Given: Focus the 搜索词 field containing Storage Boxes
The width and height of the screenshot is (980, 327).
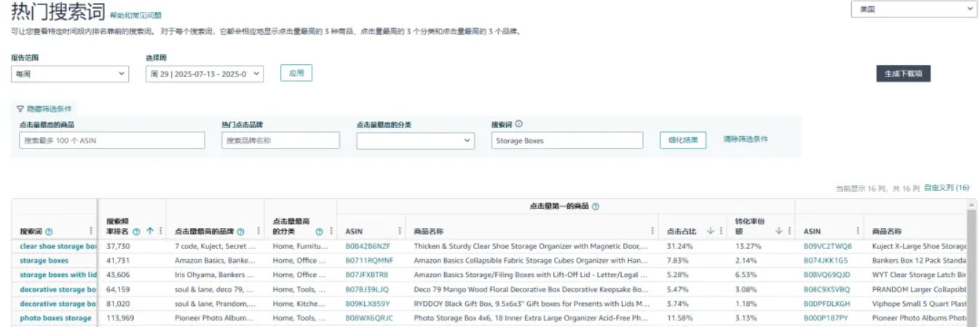Looking at the screenshot, I should (567, 141).
